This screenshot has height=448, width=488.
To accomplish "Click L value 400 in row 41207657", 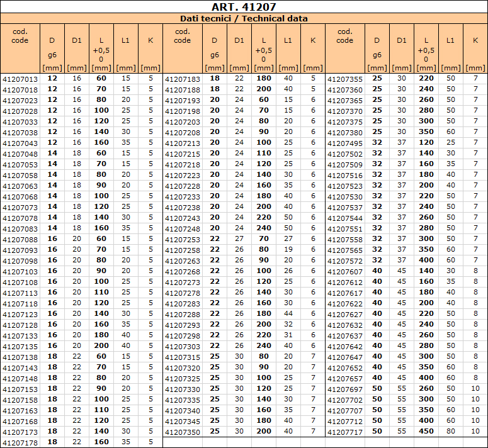I will [426, 378].
